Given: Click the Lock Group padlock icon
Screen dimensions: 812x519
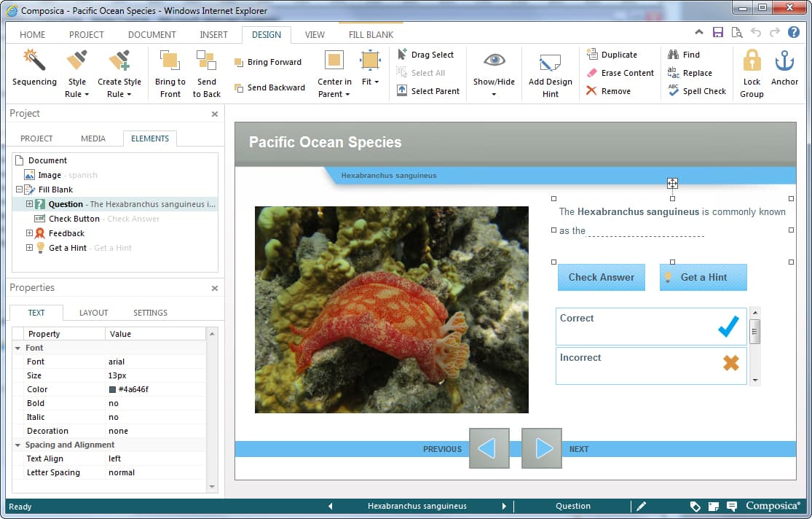Looking at the screenshot, I should pyautogui.click(x=752, y=61).
